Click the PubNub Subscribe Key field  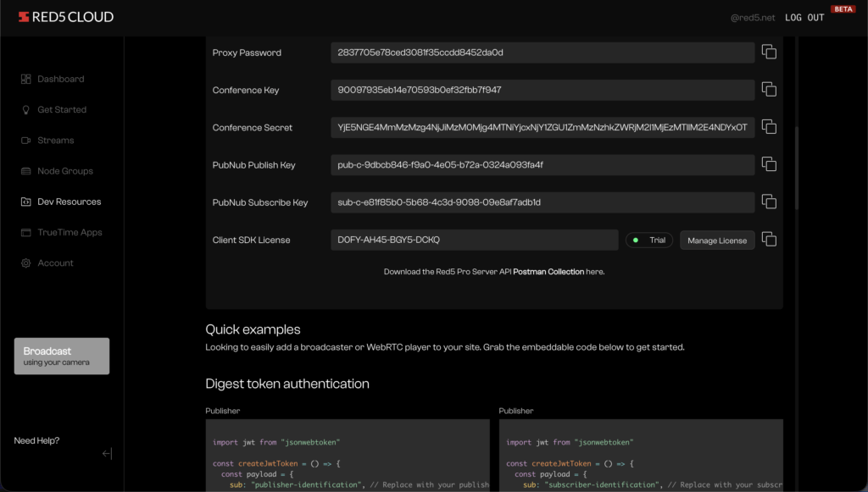[542, 202]
